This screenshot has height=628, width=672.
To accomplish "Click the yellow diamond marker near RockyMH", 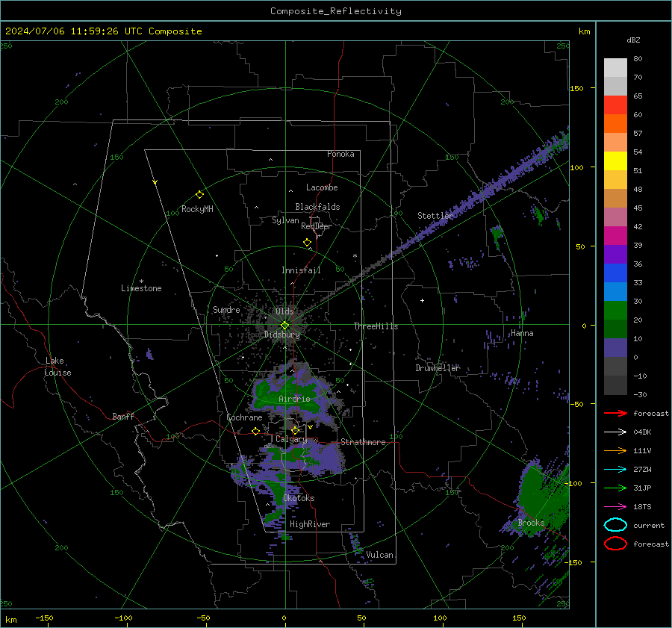I will [x=199, y=195].
